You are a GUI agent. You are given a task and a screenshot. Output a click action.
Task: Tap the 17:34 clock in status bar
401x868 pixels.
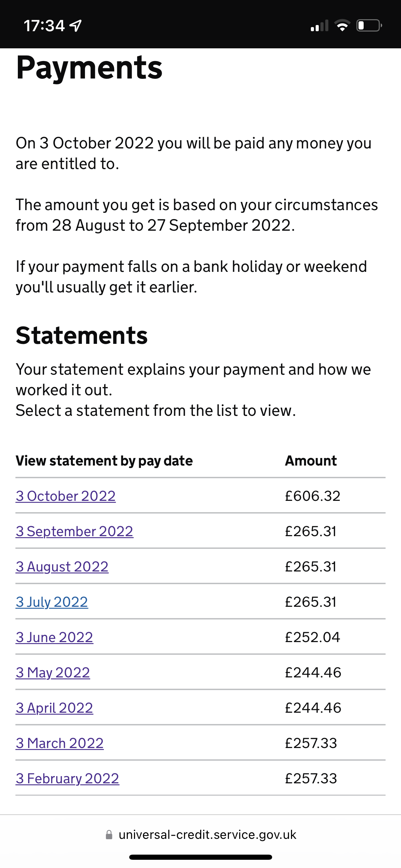pyautogui.click(x=44, y=26)
